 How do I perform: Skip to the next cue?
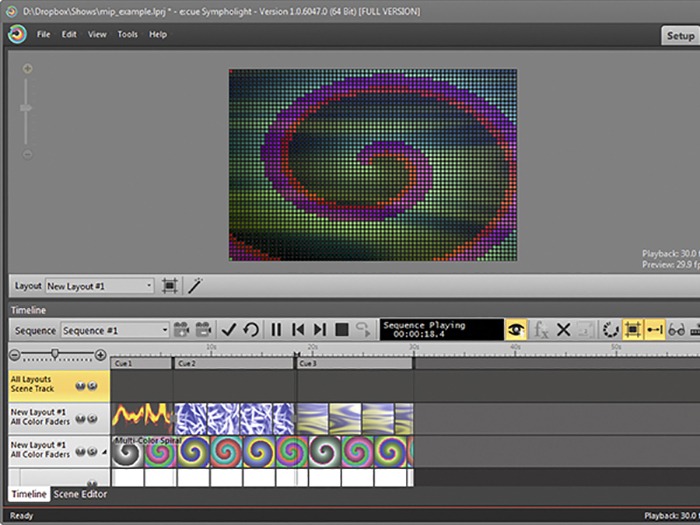[320, 329]
